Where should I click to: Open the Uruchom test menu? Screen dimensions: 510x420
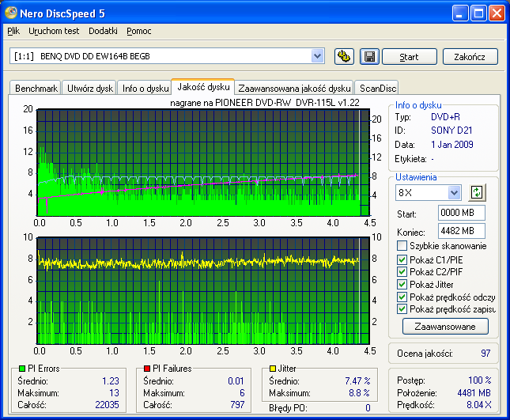pyautogui.click(x=54, y=31)
